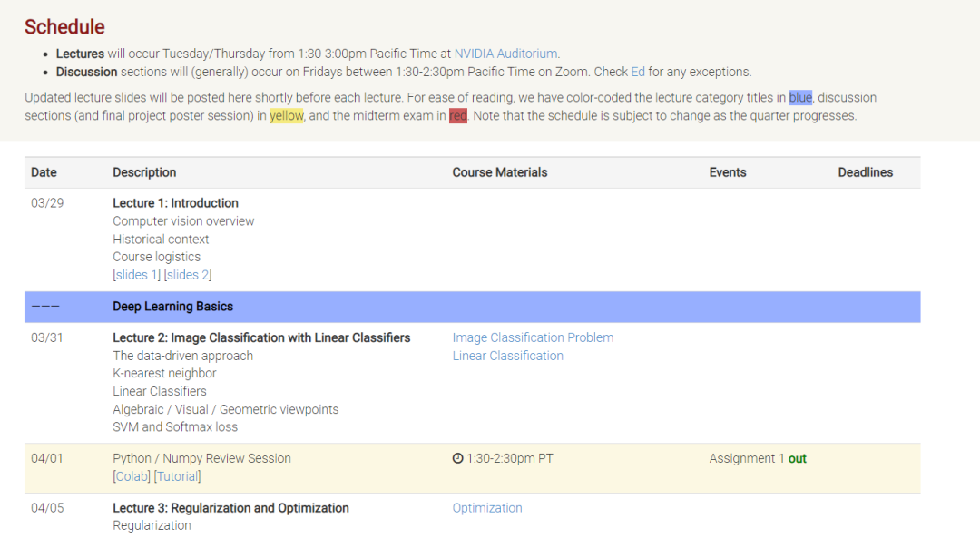Follow the Ed link for exceptions

coord(638,72)
